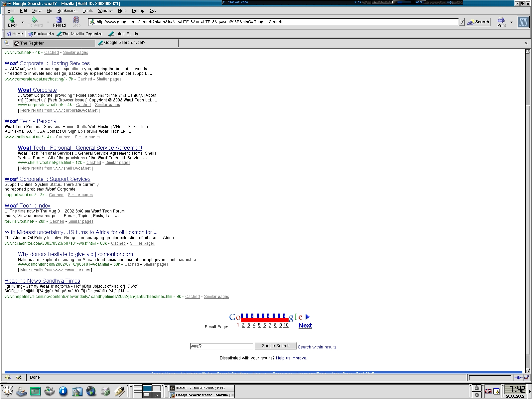532x399 pixels.
Task: Click the Mozilla throbber logo
Action: point(523,22)
